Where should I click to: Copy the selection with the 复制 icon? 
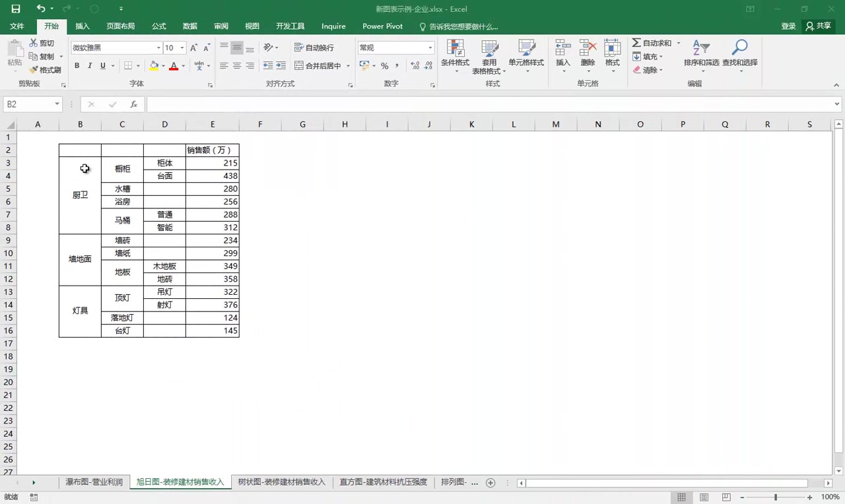point(42,57)
